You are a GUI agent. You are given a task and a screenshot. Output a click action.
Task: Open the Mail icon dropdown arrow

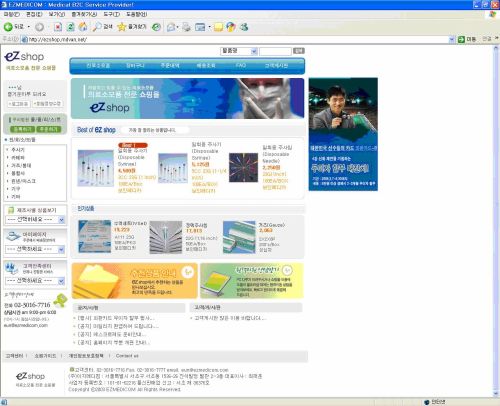pos(177,27)
